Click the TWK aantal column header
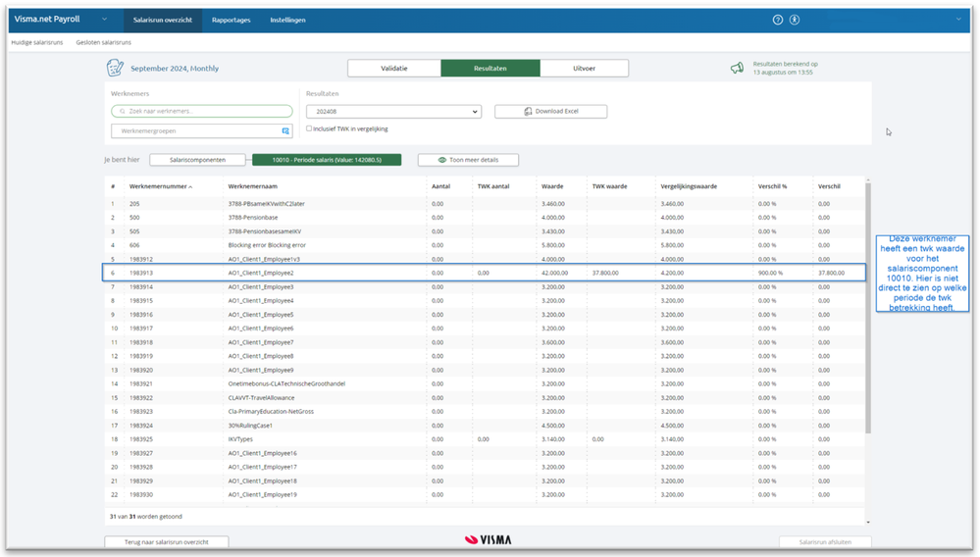This screenshot has width=980, height=557. pyautogui.click(x=493, y=186)
